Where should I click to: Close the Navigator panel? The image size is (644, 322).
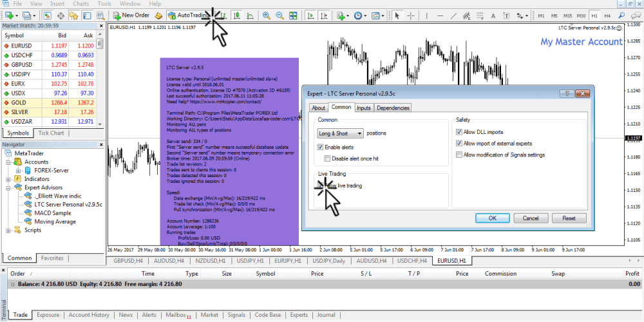[101, 144]
